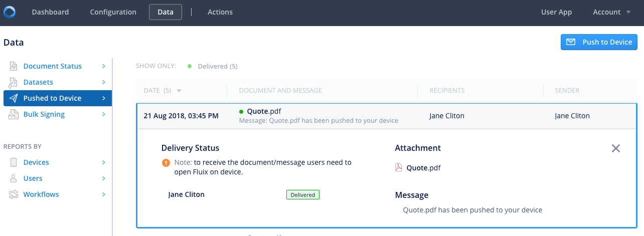Expand the Document Status chevron

click(x=104, y=66)
